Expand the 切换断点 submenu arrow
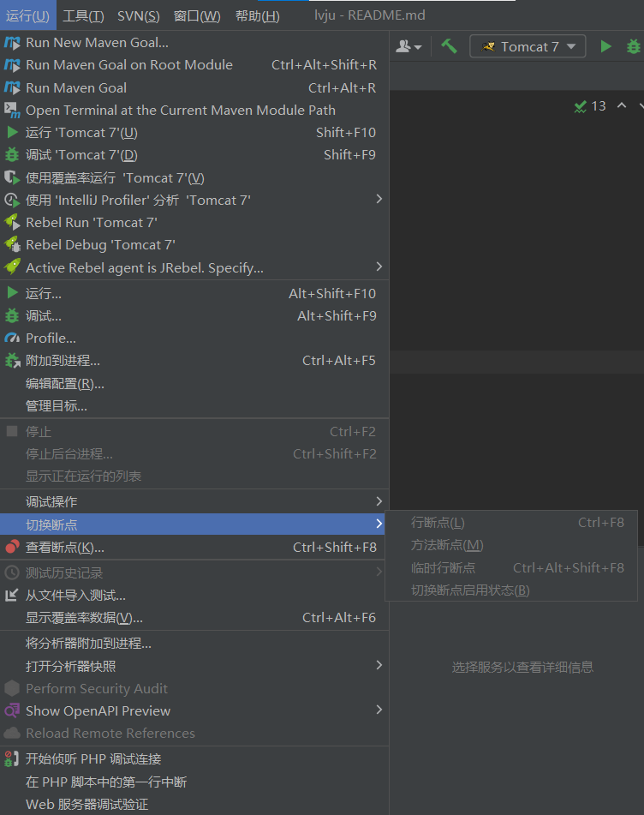 (x=379, y=524)
